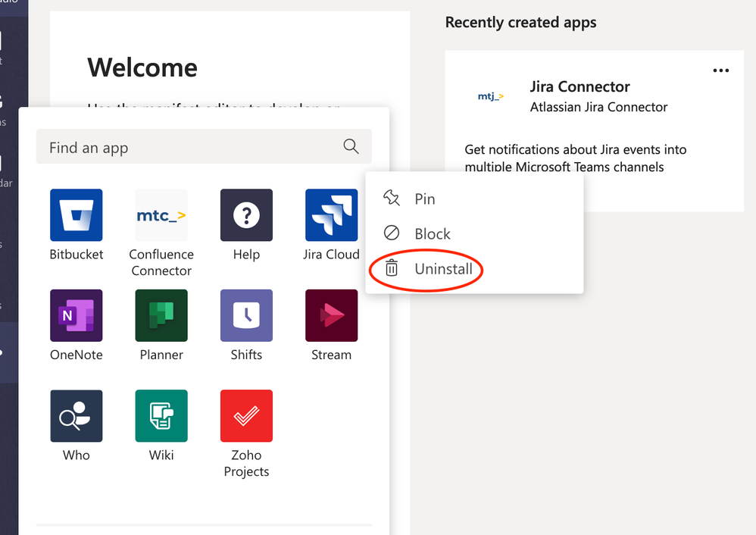
Task: Launch the Zoho Projects app
Action: tap(246, 416)
